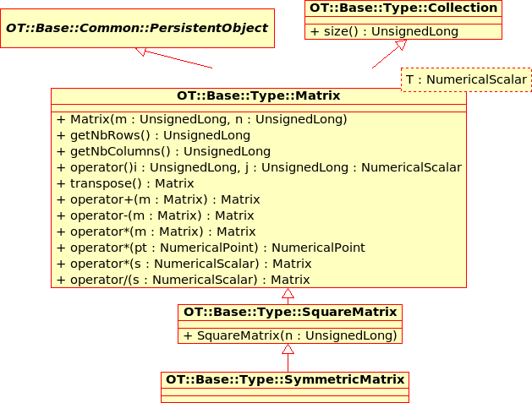Viewport: 532px width, 403px height.
Task: Select the OT::Base::Type::SymmetricMatrix class title
Action: click(284, 380)
